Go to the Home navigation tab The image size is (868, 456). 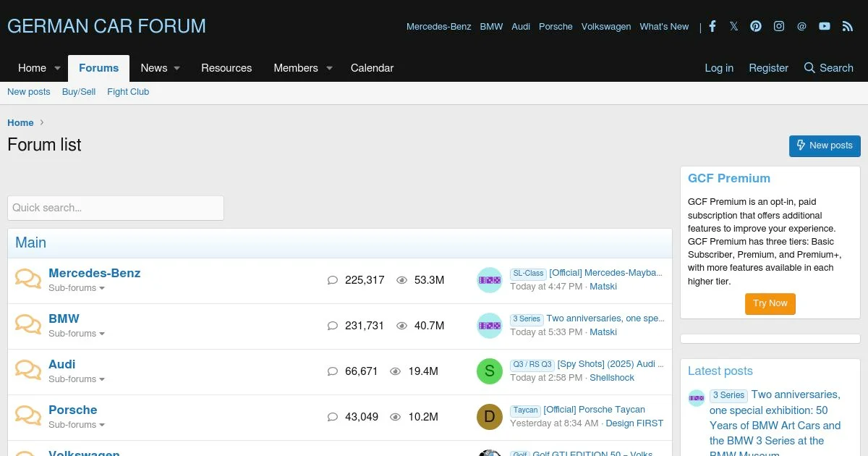coord(32,68)
